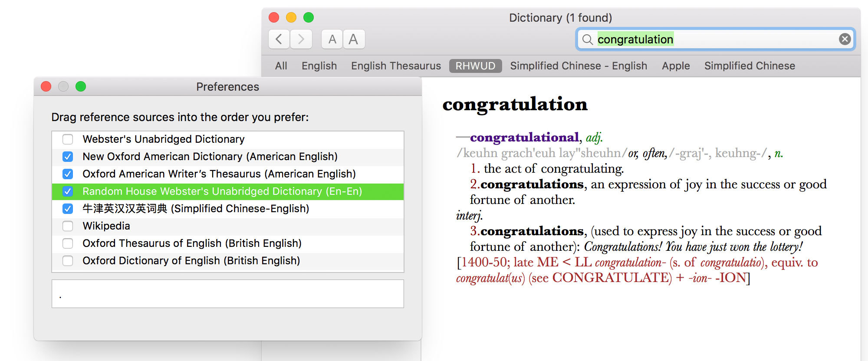Select Oxford Dictionary of English row text
The image size is (868, 361).
[191, 261]
